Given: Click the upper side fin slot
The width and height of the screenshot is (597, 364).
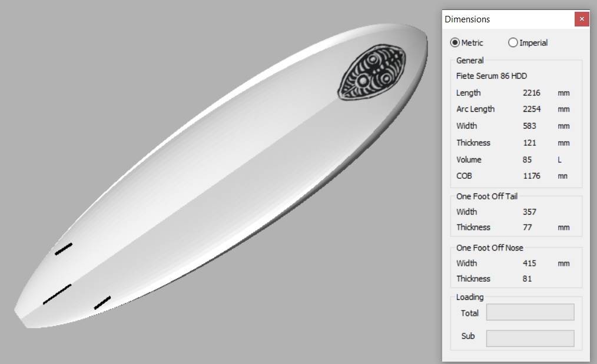Looking at the screenshot, I should [63, 249].
